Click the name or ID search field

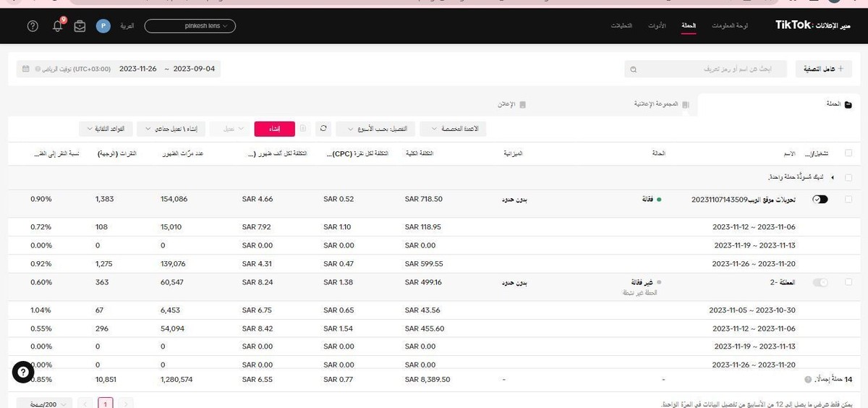[709, 69]
